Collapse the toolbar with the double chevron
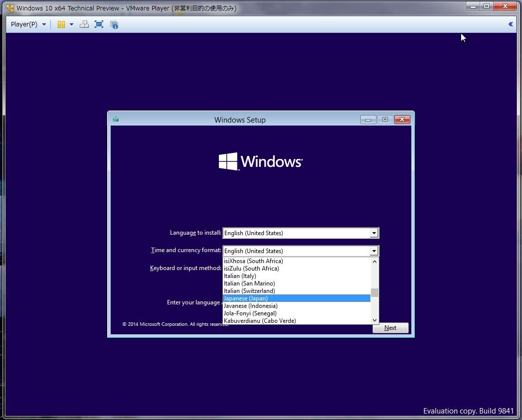This screenshot has height=420, width=522. tap(511, 24)
